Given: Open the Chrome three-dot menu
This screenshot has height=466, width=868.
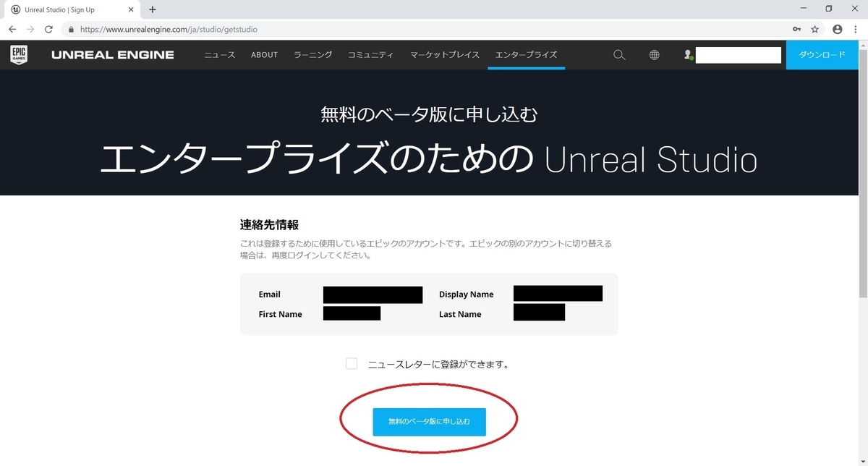Looking at the screenshot, I should click(x=856, y=30).
